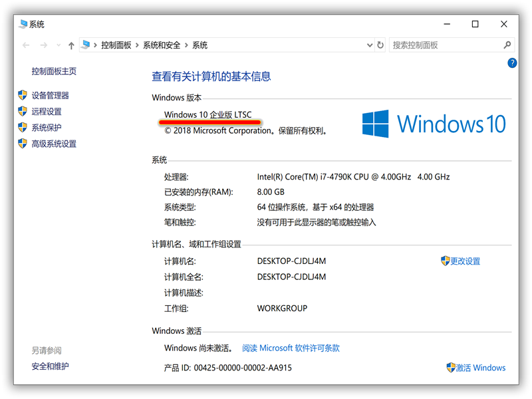The image size is (532, 399).
Task: Expand chevron after 控制面板 breadcrumb
Action: coord(138,45)
